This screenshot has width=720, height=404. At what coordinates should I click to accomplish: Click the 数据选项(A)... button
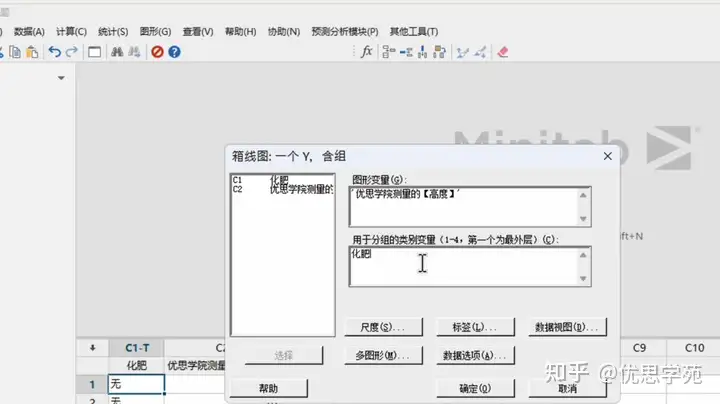tap(475, 355)
